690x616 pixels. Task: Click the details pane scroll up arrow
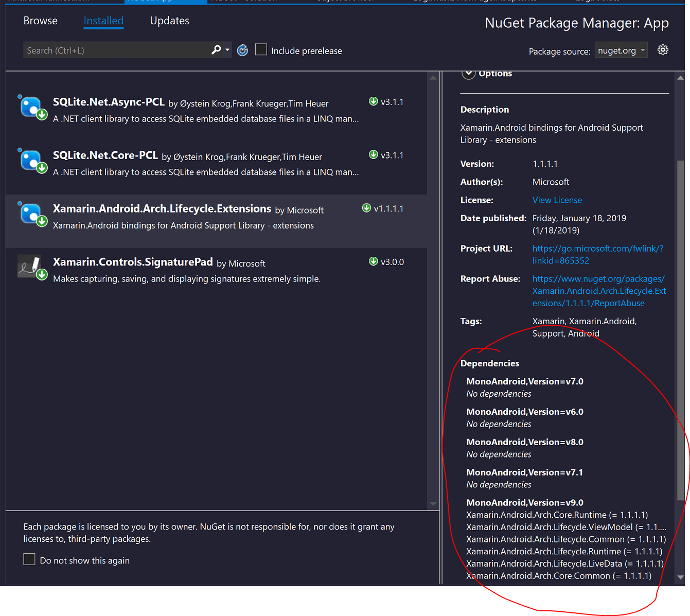681,78
